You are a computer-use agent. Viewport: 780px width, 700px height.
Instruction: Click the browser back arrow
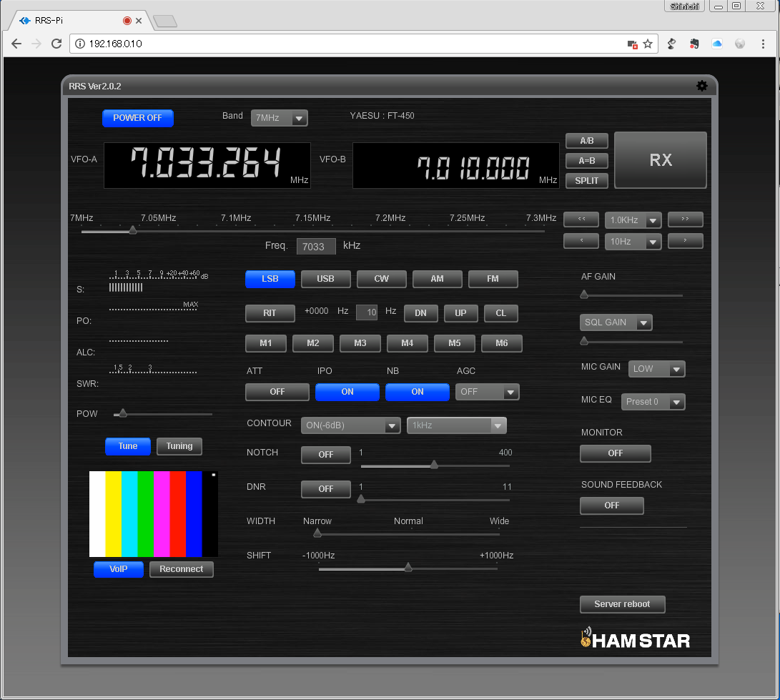click(16, 44)
